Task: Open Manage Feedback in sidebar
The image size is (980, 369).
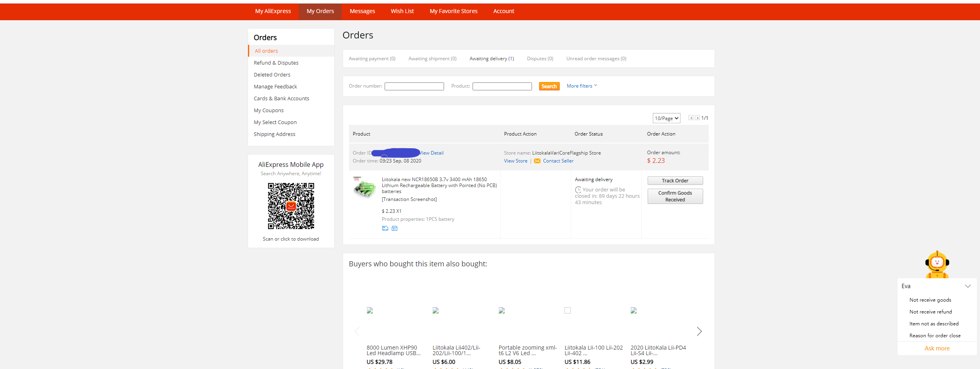Action: [275, 86]
